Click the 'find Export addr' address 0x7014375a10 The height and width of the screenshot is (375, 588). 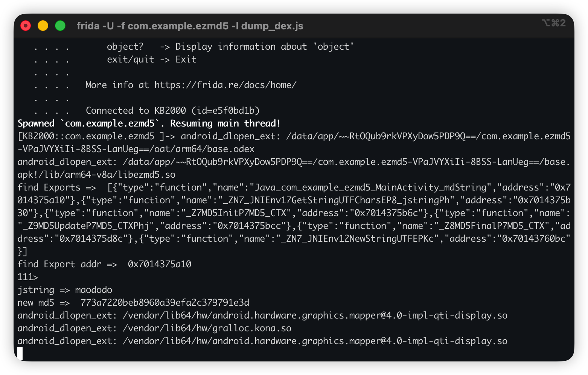[x=160, y=264]
